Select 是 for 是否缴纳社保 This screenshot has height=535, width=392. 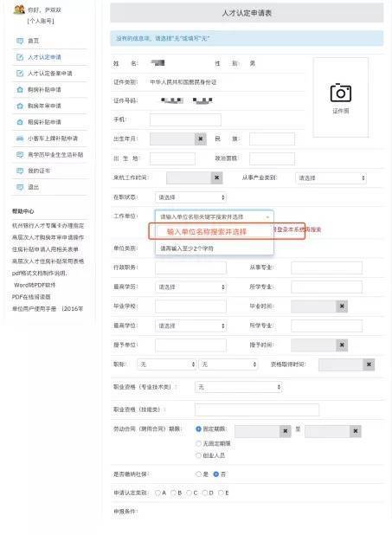tap(198, 474)
